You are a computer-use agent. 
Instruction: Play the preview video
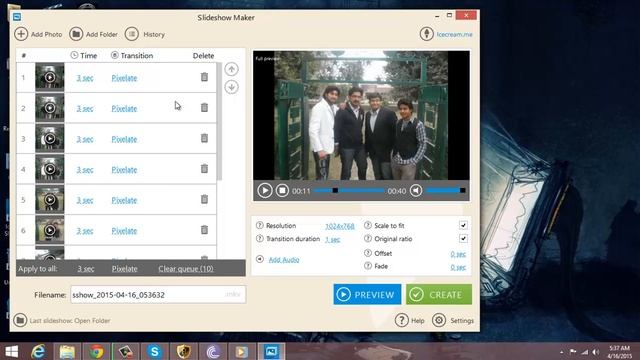(x=264, y=190)
